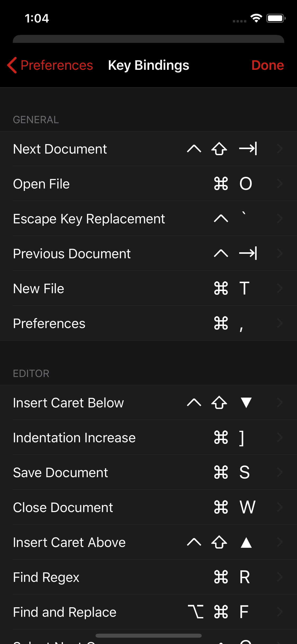
Task: Tap the Insert Caret Above shortcut symbols
Action: coord(220,542)
